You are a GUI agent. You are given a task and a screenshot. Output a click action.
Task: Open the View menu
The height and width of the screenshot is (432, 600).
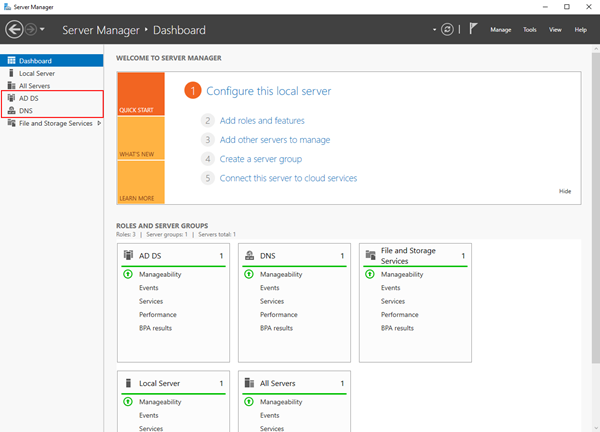pyautogui.click(x=555, y=29)
